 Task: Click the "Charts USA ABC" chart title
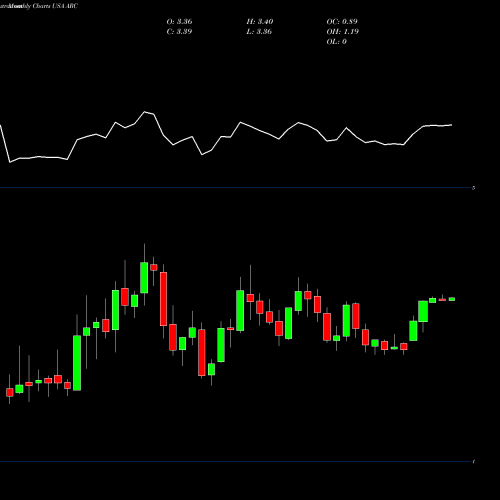click(x=55, y=6)
